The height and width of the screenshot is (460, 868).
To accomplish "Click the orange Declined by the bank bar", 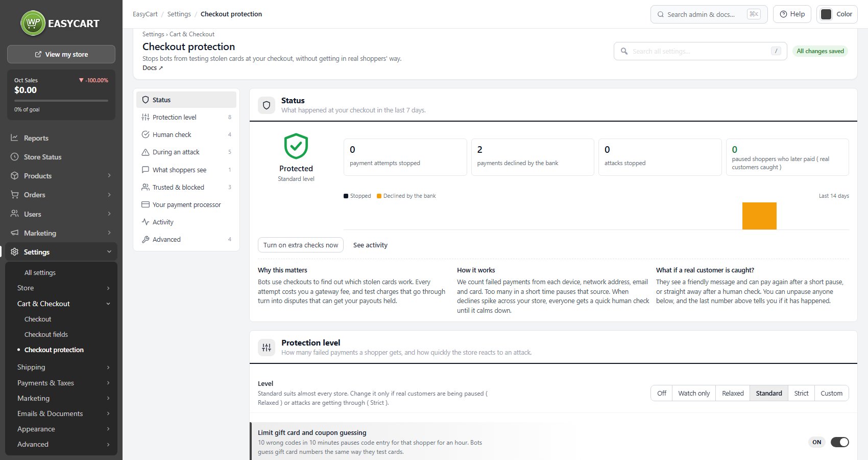I will tap(759, 216).
